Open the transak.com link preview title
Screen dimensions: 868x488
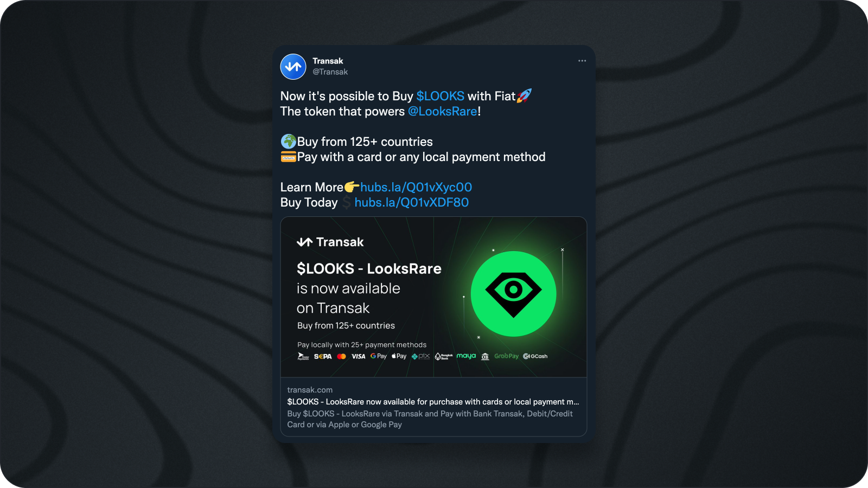433,402
